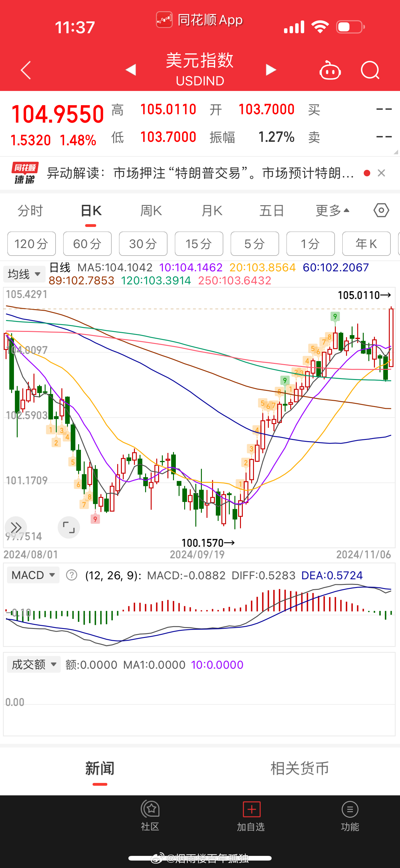The height and width of the screenshot is (868, 400).
Task: Open the 五日 chart tab
Action: tap(272, 210)
